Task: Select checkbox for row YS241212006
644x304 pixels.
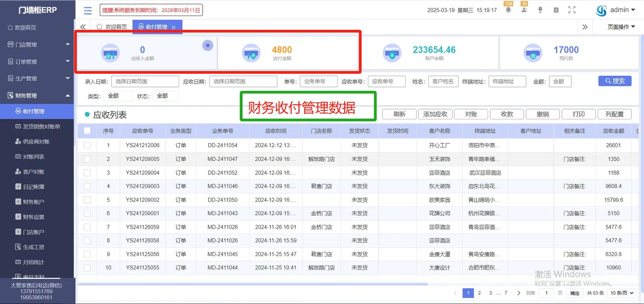Action: (x=87, y=145)
